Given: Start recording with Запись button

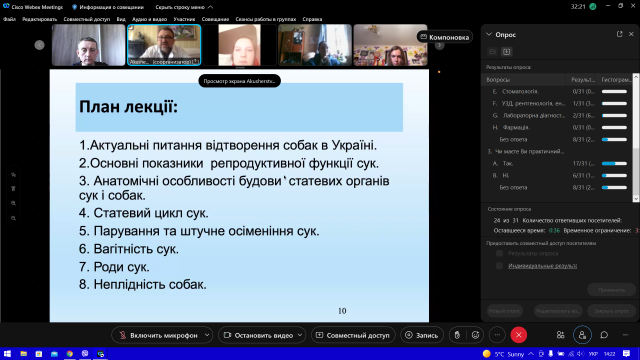Looking at the screenshot, I should point(422,335).
